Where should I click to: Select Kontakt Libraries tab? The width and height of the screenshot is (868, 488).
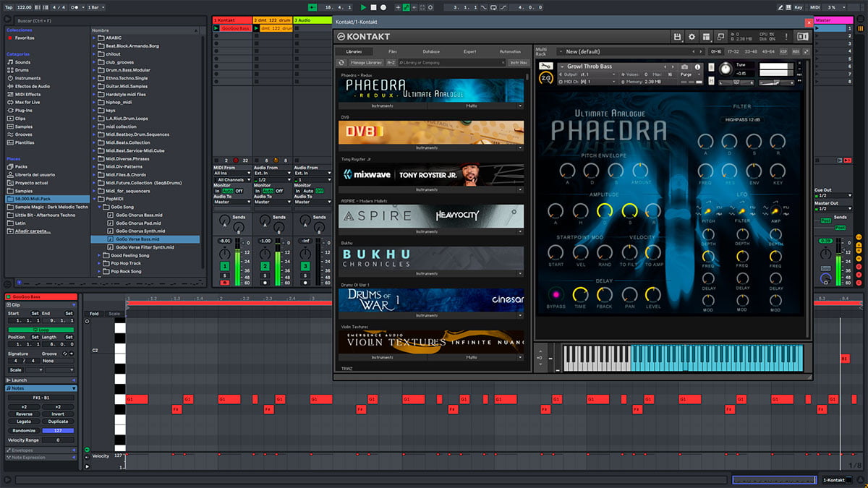pyautogui.click(x=354, y=51)
